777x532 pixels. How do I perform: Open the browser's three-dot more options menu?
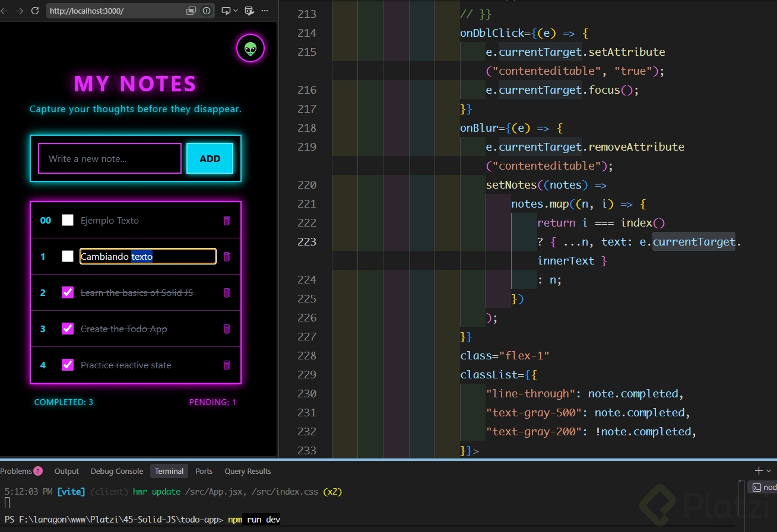pyautogui.click(x=265, y=11)
